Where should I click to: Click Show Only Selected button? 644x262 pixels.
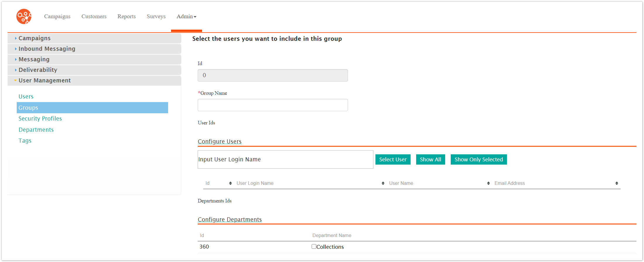pyautogui.click(x=478, y=160)
